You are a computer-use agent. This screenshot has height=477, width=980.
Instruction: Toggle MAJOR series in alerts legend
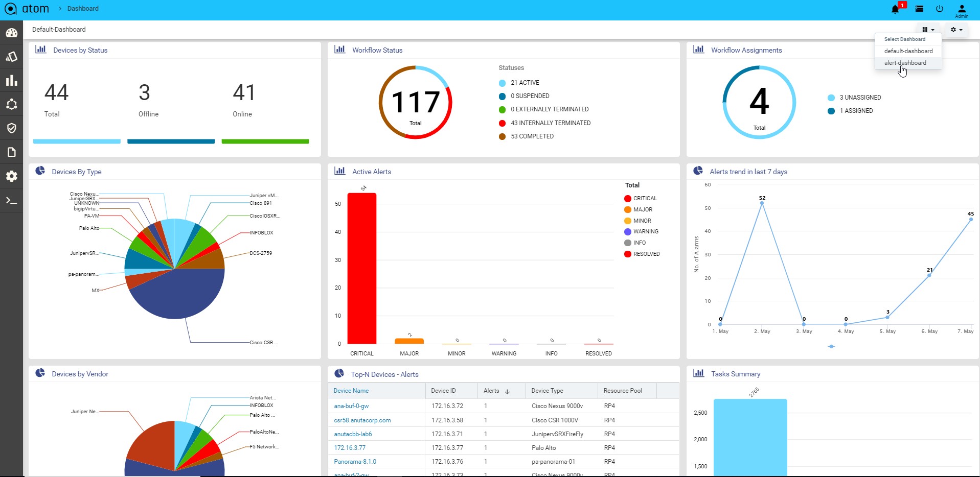639,209
